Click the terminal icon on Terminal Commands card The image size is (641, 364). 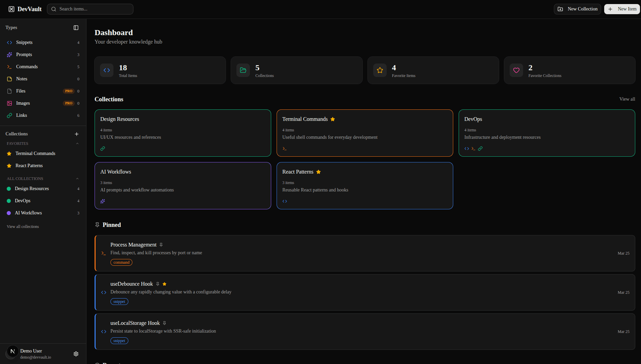[x=285, y=148]
